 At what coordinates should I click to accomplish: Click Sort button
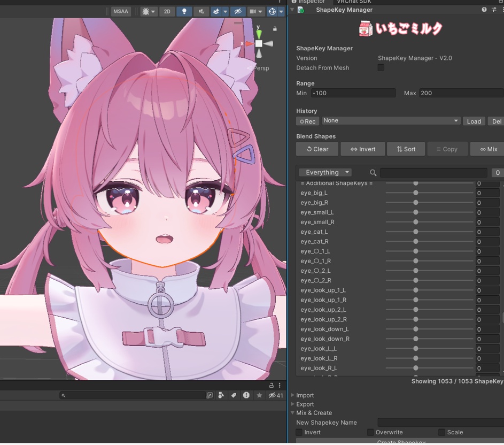click(x=406, y=149)
